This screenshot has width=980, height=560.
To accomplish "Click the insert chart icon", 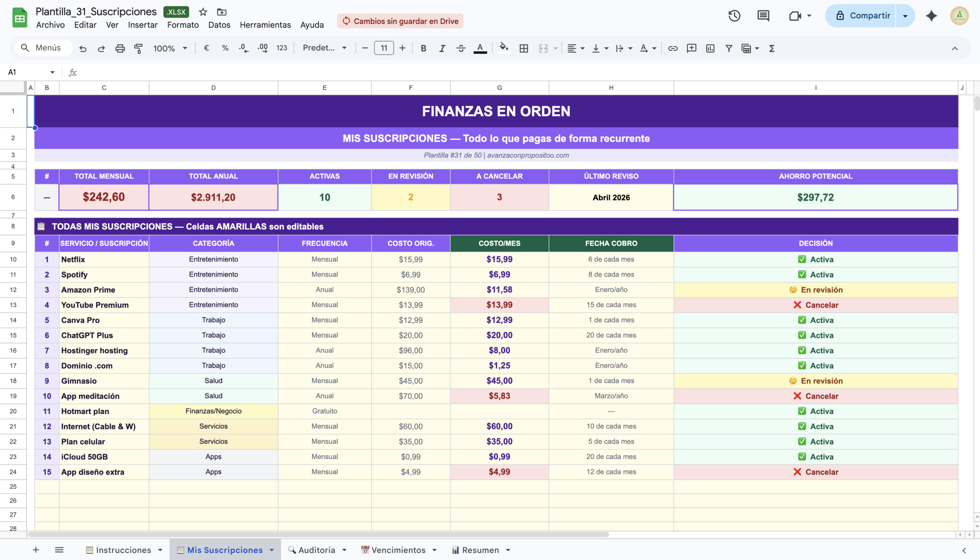I will (710, 48).
